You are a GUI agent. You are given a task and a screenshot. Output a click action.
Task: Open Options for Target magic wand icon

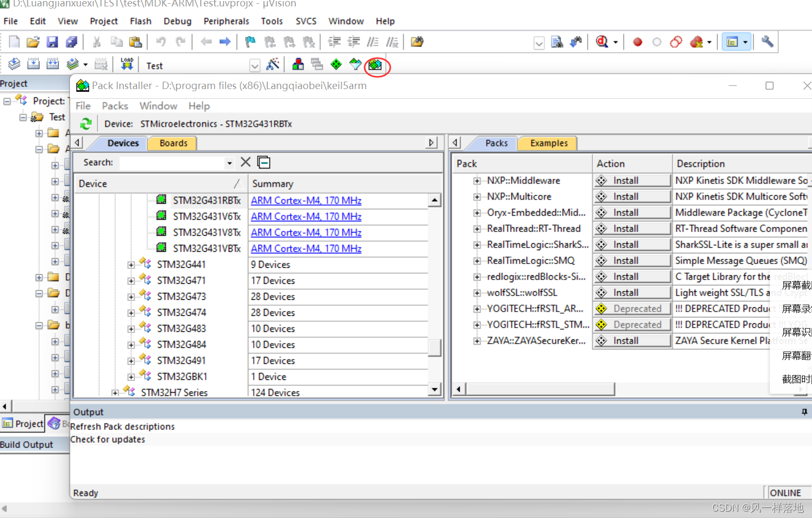[x=273, y=65]
